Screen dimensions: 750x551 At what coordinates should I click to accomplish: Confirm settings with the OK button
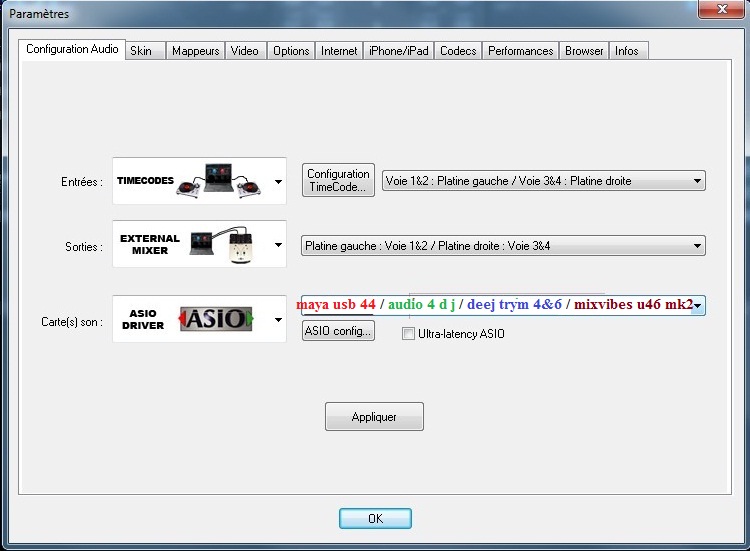(375, 518)
